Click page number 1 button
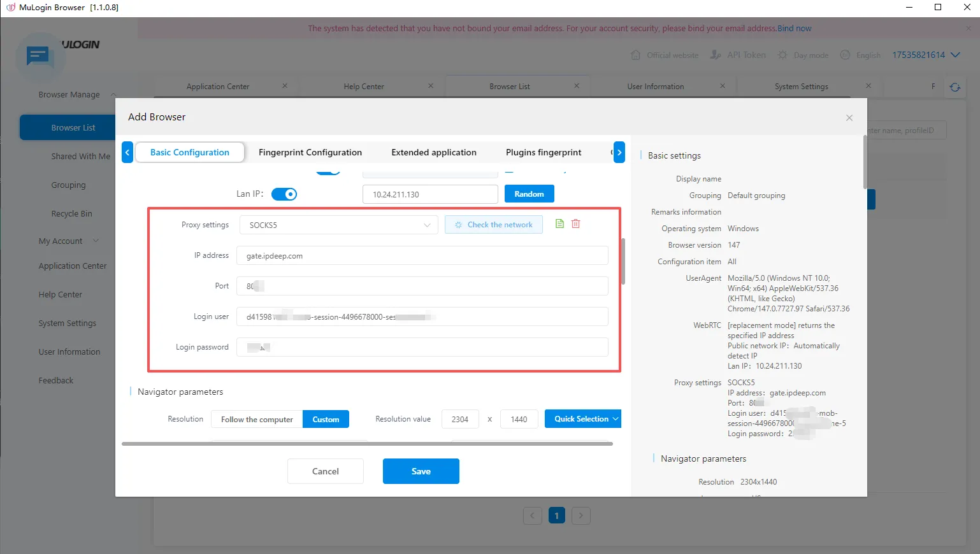This screenshot has width=980, height=554. (x=557, y=516)
